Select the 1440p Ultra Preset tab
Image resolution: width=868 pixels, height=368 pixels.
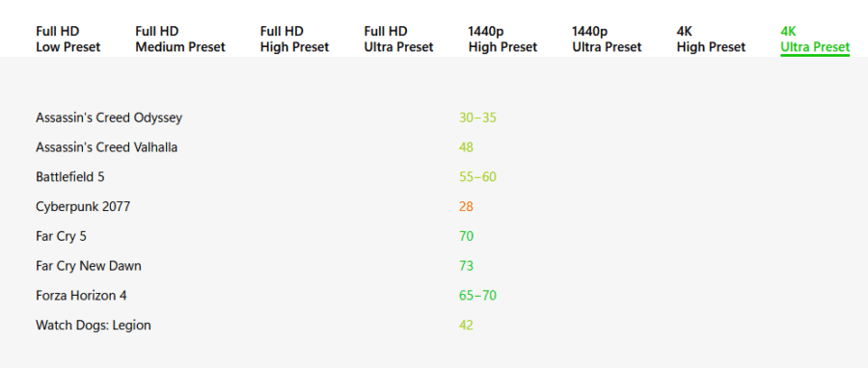(x=607, y=39)
